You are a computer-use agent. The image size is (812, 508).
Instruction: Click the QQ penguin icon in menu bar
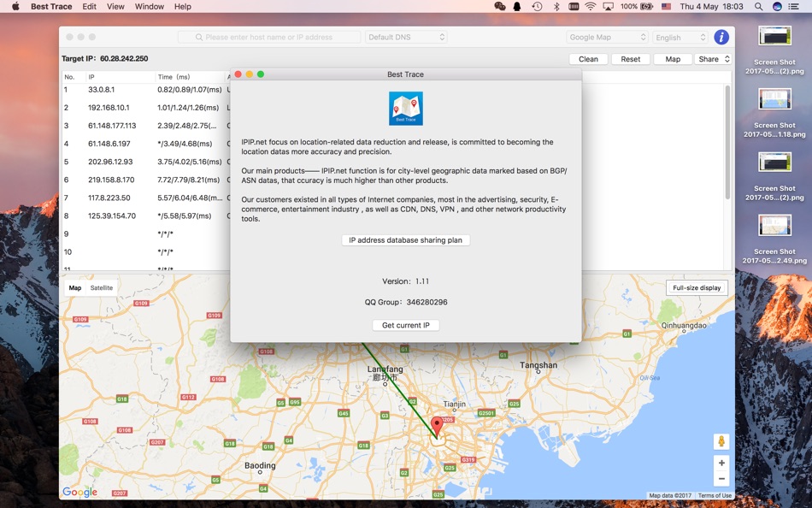pos(517,6)
